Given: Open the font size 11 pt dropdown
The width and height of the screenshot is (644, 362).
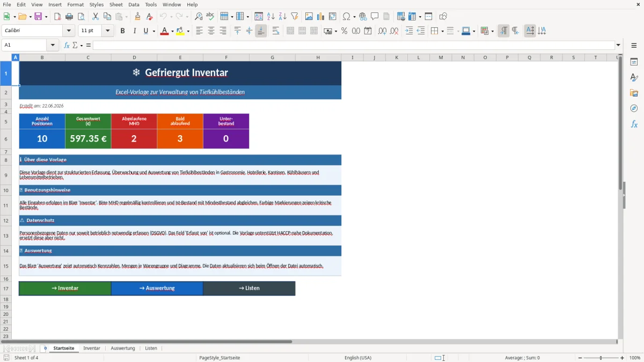Looking at the screenshot, I should coord(108,31).
